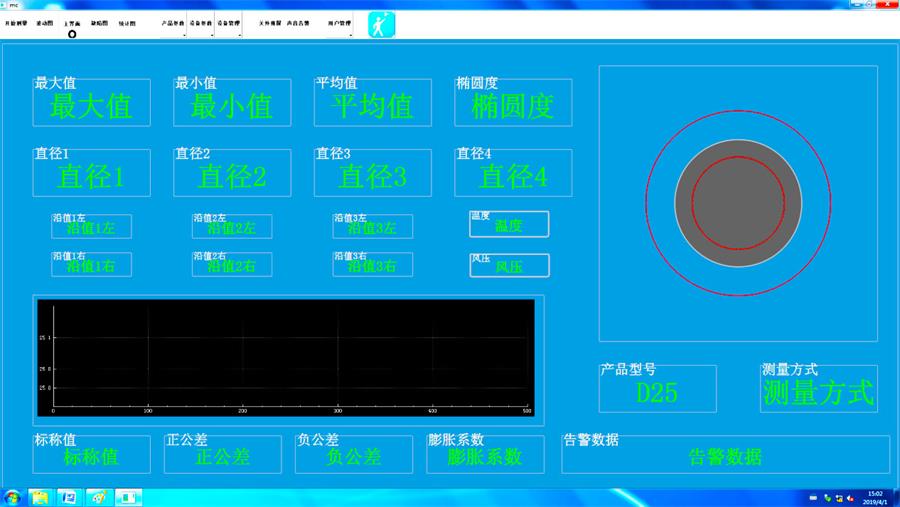The image size is (900, 507).
Task: Expand the 设备管理 dropdown menu
Action: (x=229, y=23)
